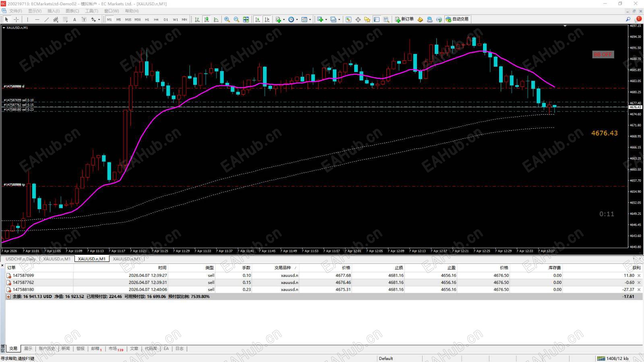Switch chart timeframe to MN
The image size is (644, 362).
184,19
